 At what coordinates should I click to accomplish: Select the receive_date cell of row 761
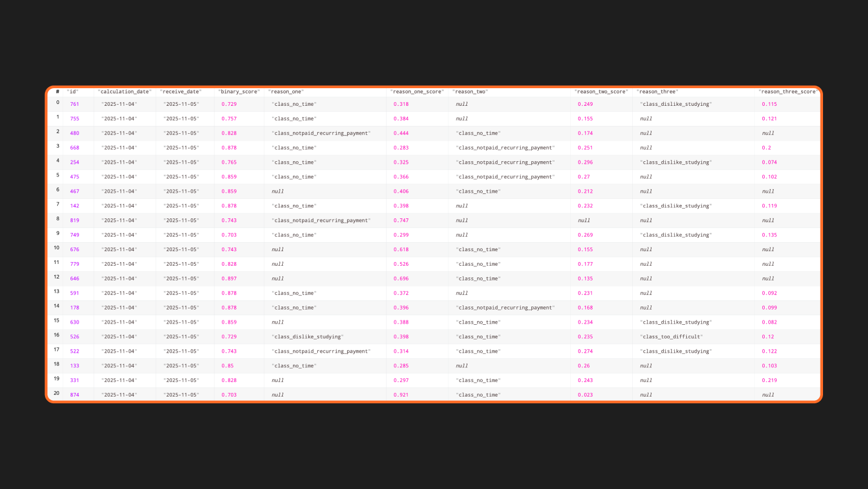tap(181, 105)
